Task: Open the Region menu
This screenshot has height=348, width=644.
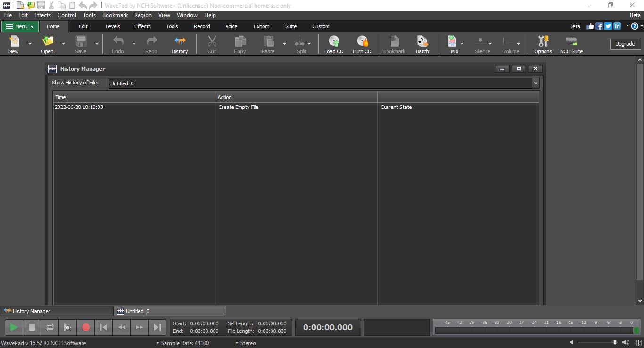Action: coord(143,15)
